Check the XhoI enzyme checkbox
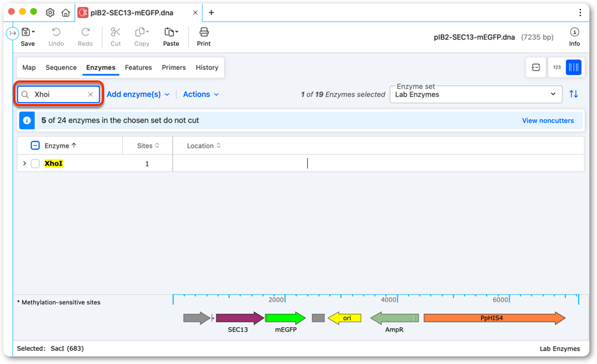This screenshot has height=364, width=597. (35, 164)
